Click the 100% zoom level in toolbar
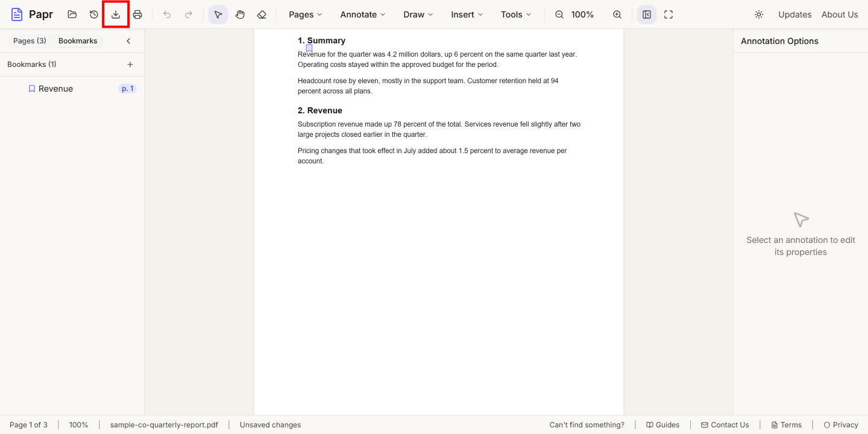Screen dimensions: 868x434 pyautogui.click(x=582, y=14)
